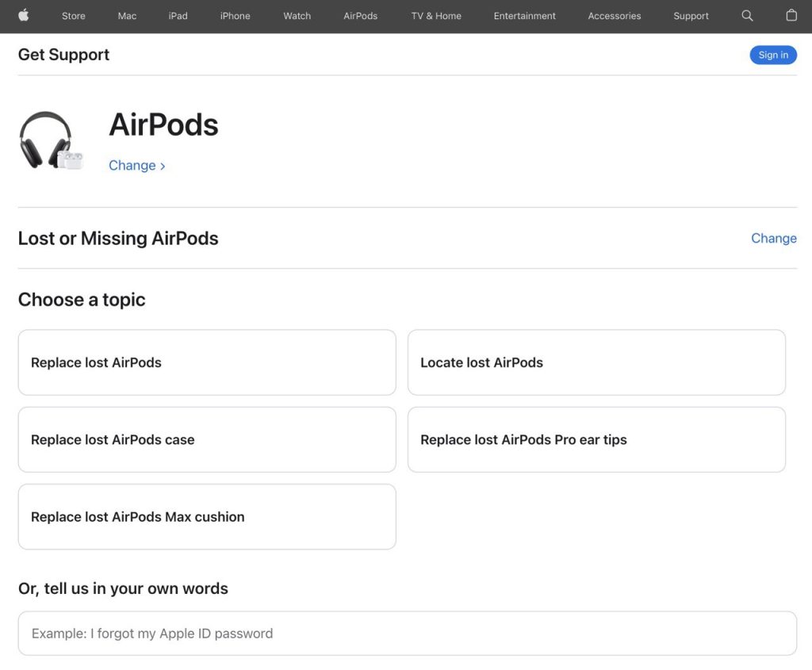The image size is (812, 670).
Task: Choose Locate lost AirPods
Action: [x=596, y=362]
